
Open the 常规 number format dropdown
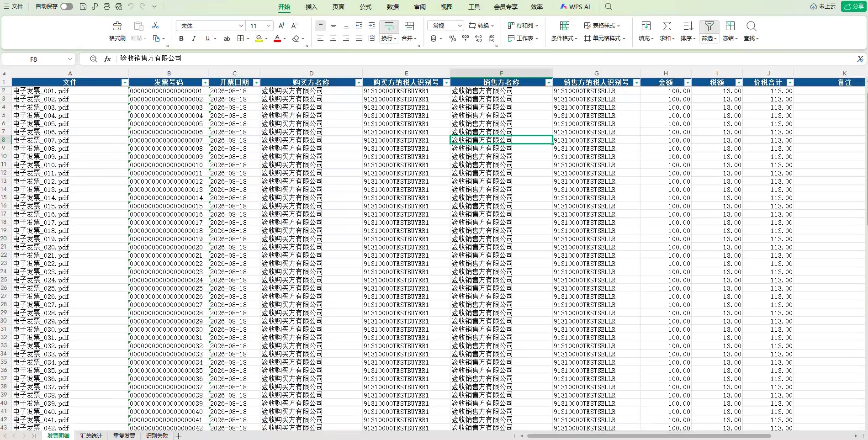(x=460, y=26)
